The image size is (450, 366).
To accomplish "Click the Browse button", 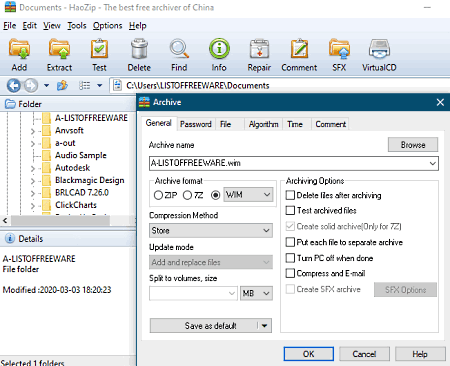I will pos(413,145).
